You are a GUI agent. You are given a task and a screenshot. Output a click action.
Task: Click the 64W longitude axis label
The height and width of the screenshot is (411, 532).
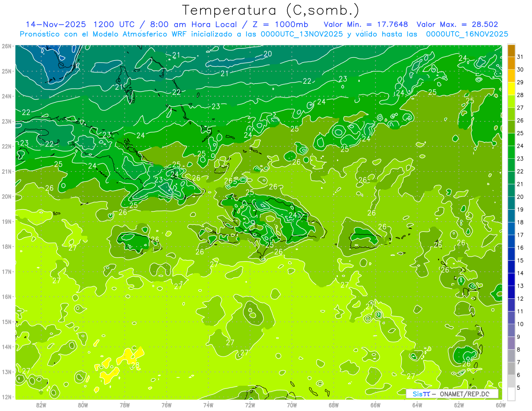(417, 405)
